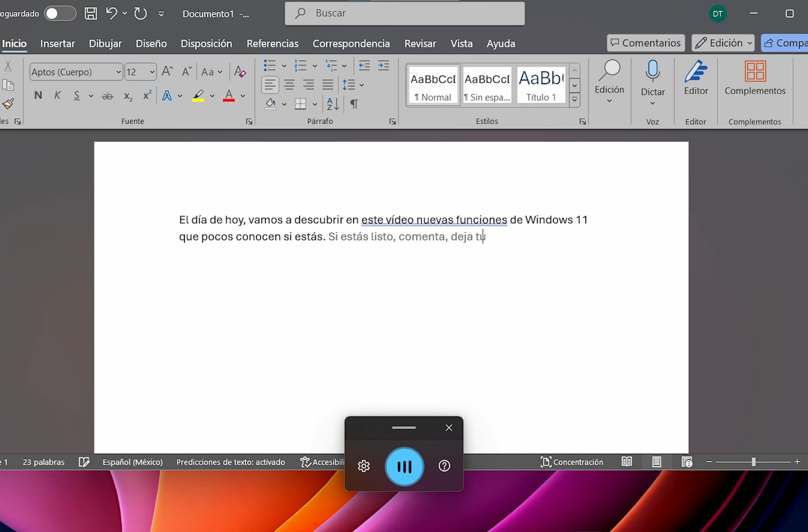Sort text alphabetically
This screenshot has height=532, width=808.
point(333,104)
